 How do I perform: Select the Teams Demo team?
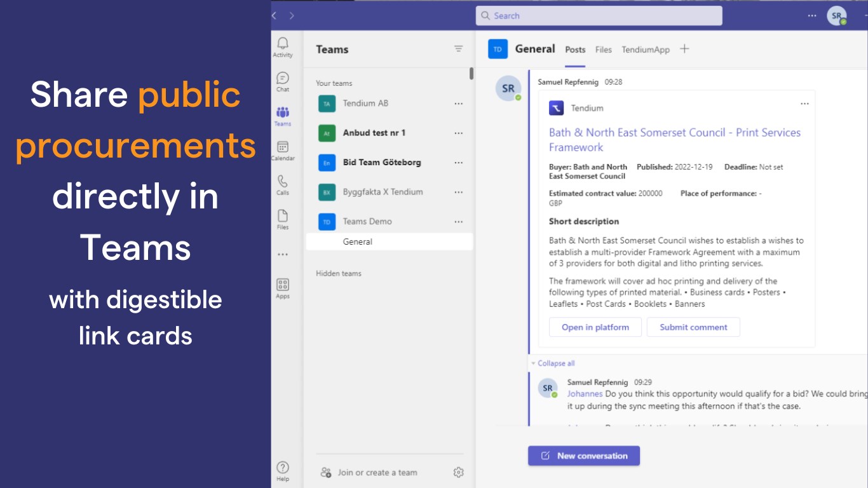coord(367,222)
